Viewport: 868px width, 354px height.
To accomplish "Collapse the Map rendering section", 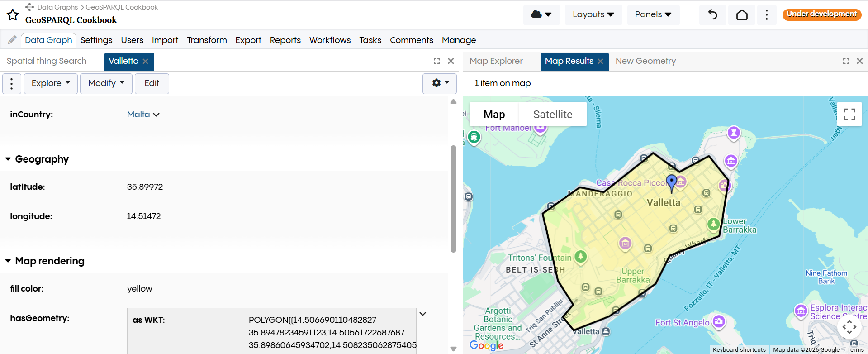I will [8, 261].
